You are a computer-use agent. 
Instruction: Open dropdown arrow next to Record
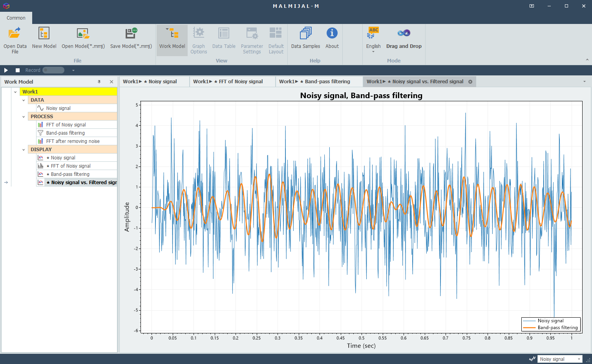tap(73, 71)
